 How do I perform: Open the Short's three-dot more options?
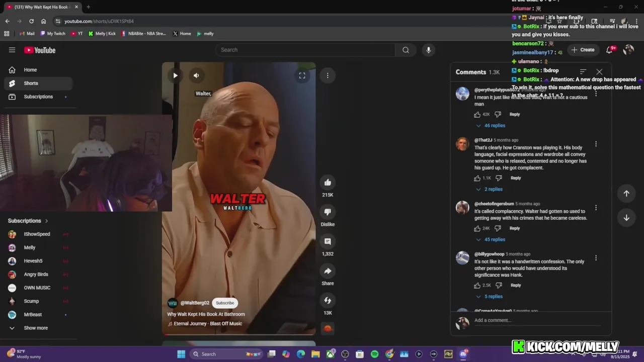328,75
